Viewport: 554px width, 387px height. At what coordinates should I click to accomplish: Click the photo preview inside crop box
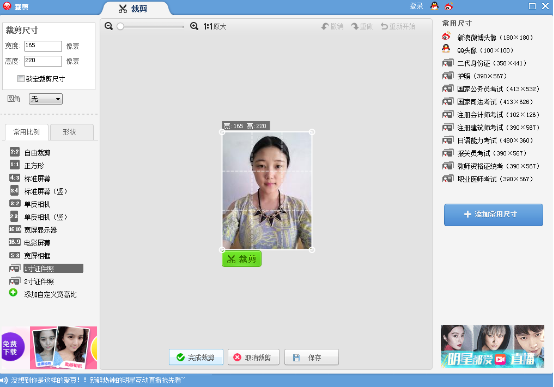tap(267, 191)
